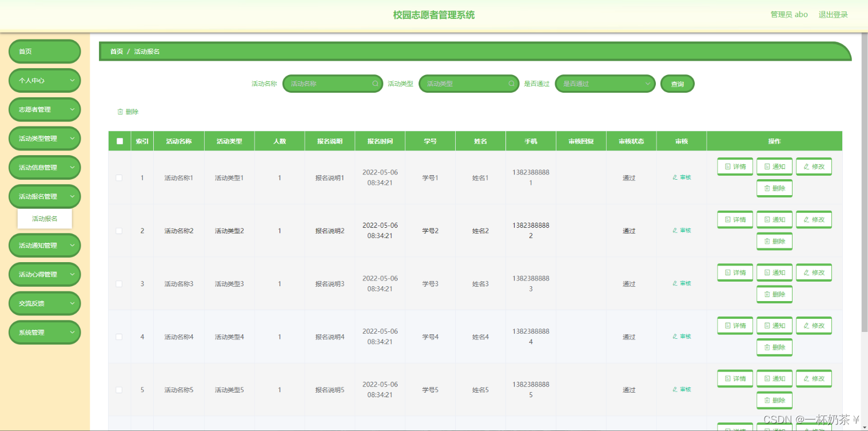Check the checkbox for row 3
Screen dimensions: 868x431
pos(119,284)
